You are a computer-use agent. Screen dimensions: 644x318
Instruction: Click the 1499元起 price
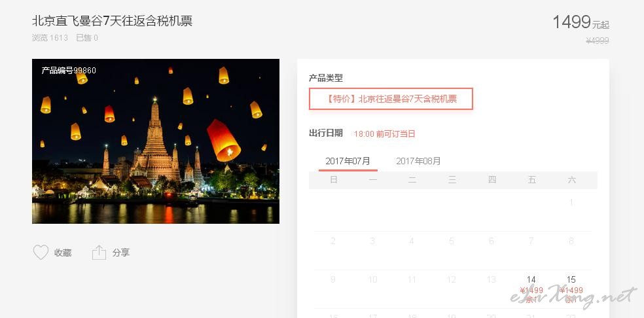coord(581,22)
